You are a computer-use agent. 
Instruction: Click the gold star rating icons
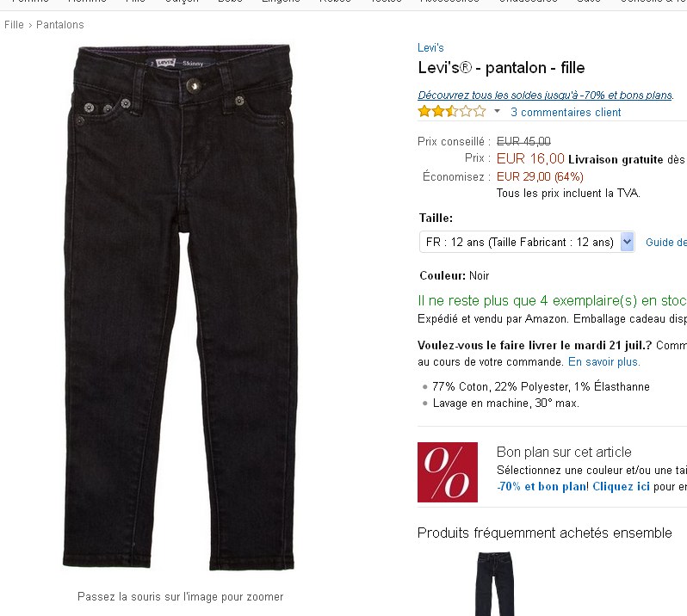tap(452, 111)
